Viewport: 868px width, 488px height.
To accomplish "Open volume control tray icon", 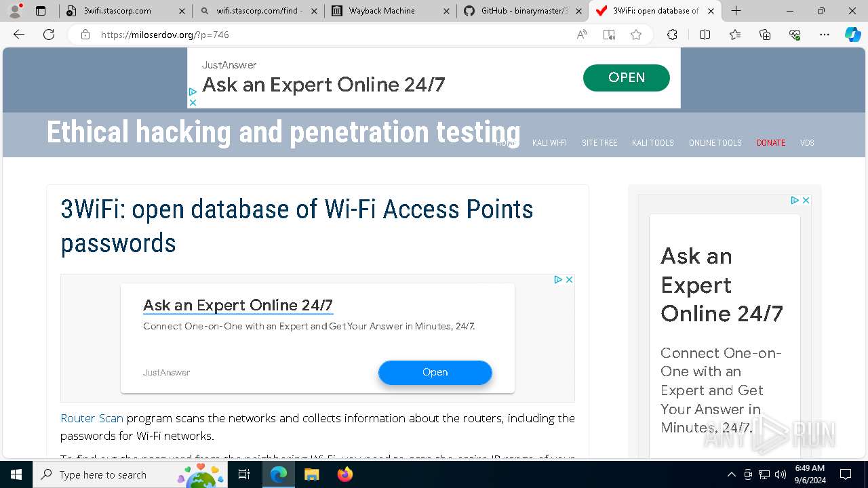I will pyautogui.click(x=781, y=474).
